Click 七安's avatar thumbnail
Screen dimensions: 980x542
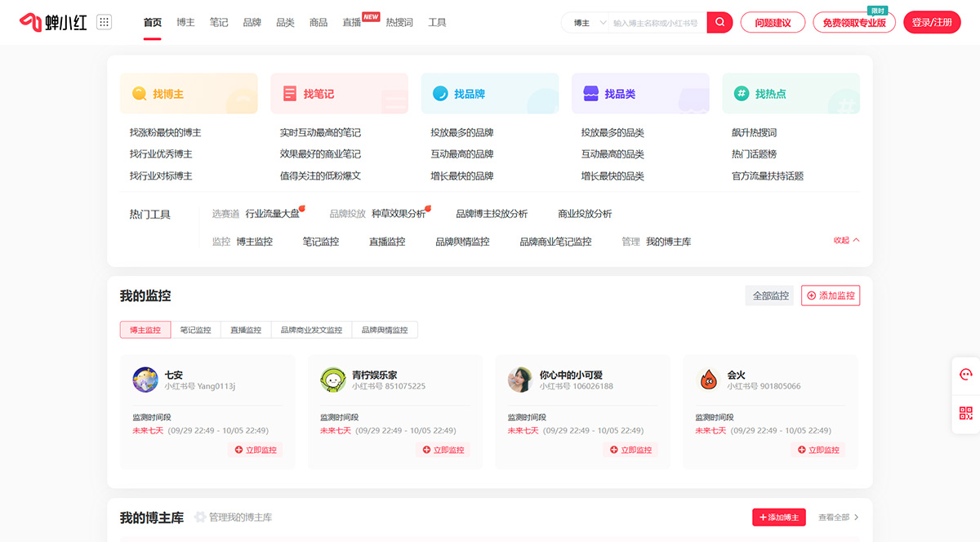(x=145, y=379)
